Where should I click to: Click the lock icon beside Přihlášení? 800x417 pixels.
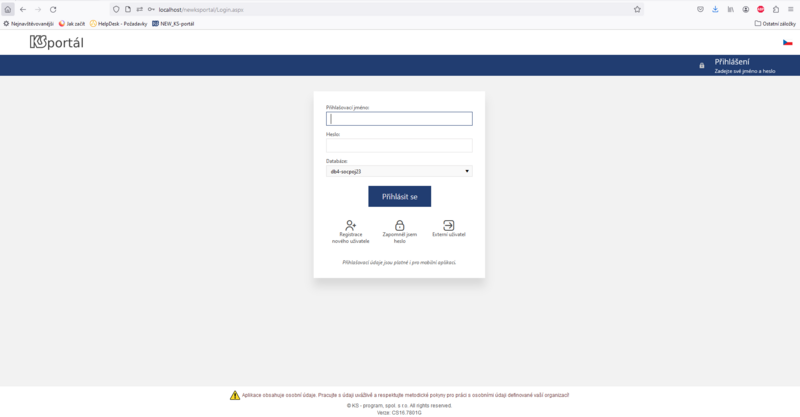(702, 65)
